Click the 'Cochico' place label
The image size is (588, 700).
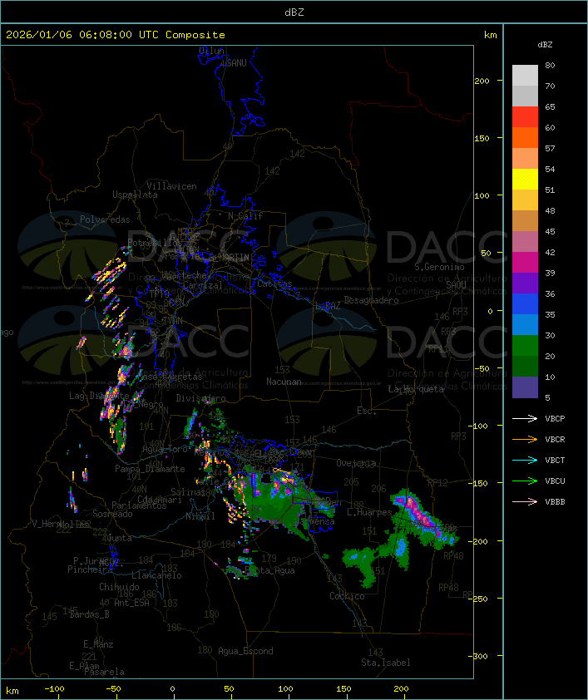(347, 596)
